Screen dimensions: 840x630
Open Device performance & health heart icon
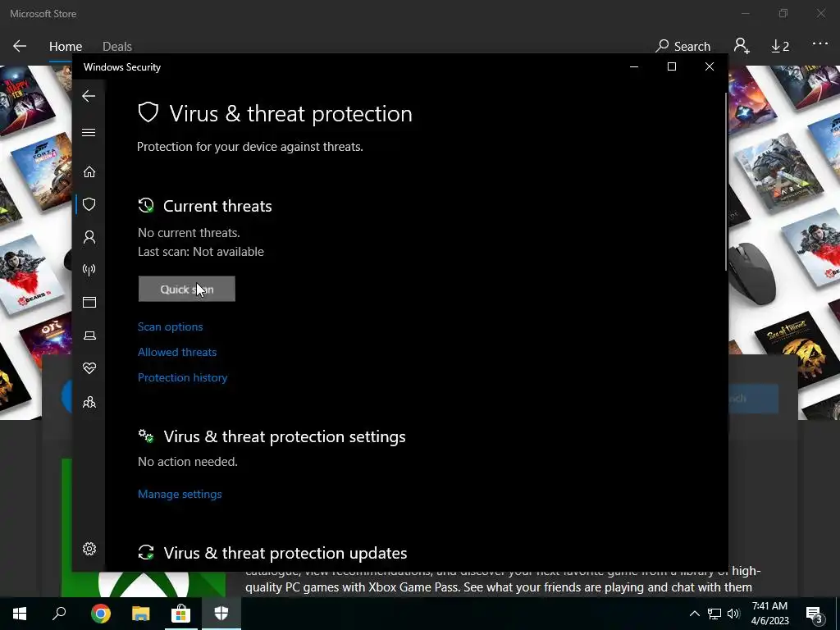click(89, 368)
